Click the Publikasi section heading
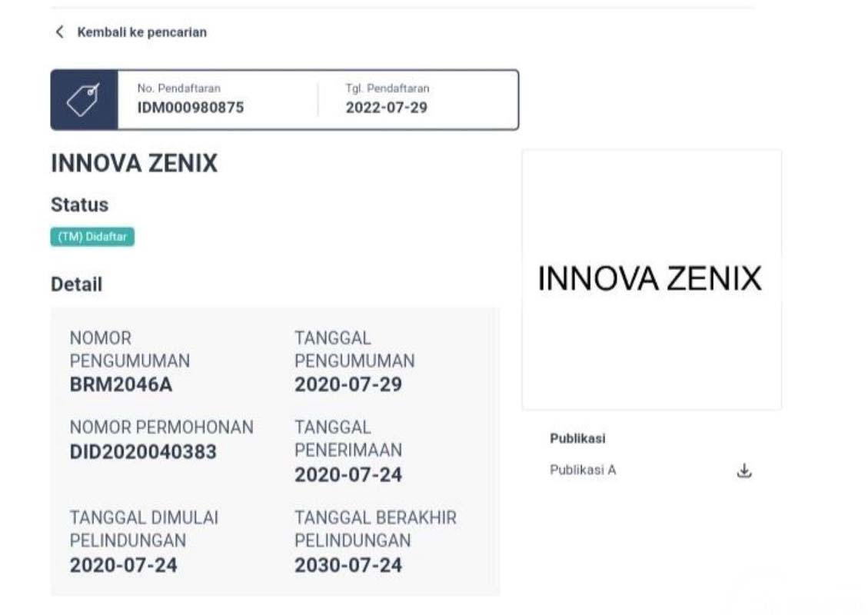The height and width of the screenshot is (615, 868). coord(577,438)
